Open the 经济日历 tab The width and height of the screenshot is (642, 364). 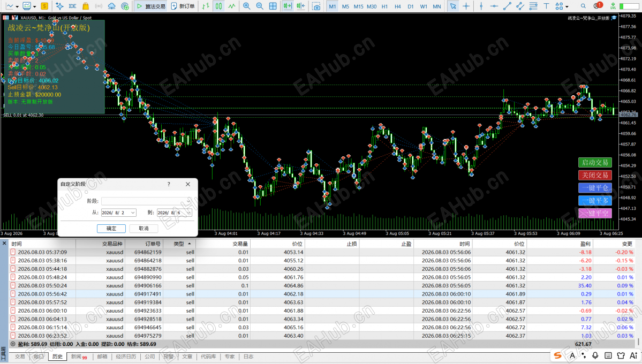[x=126, y=357]
